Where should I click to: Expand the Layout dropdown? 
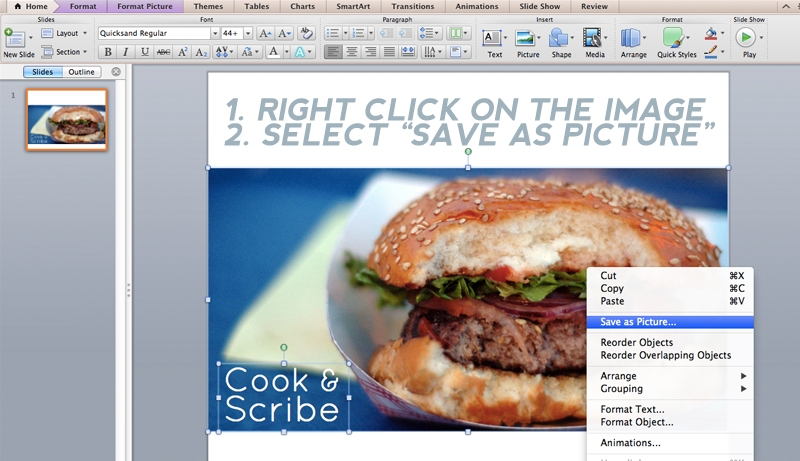coord(85,33)
